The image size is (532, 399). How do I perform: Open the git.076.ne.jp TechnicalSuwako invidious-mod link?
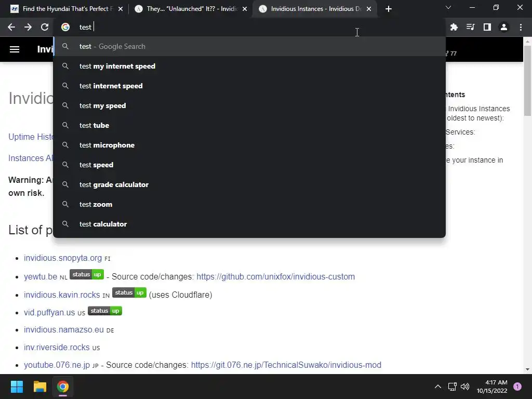click(x=286, y=365)
